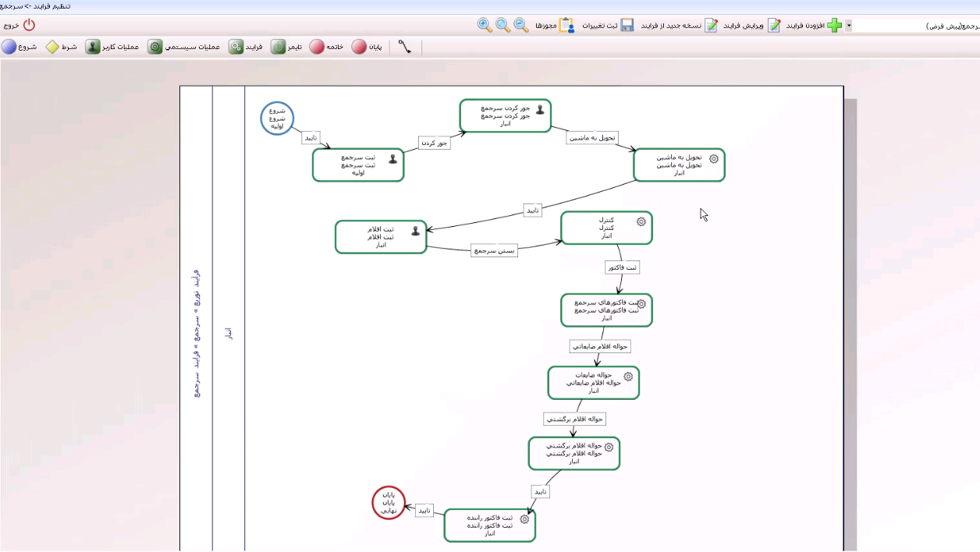Select the connector line tool
The image size is (980, 552).
point(404,48)
